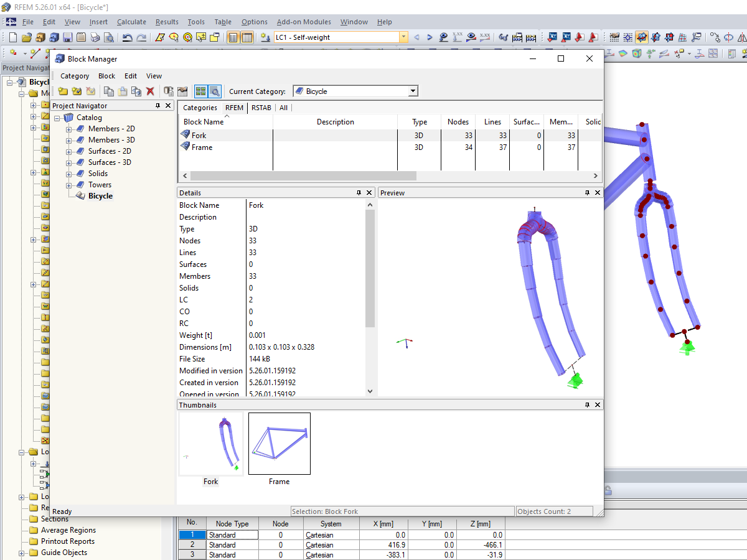
Task: Click the Nodes column header
Action: tap(458, 122)
